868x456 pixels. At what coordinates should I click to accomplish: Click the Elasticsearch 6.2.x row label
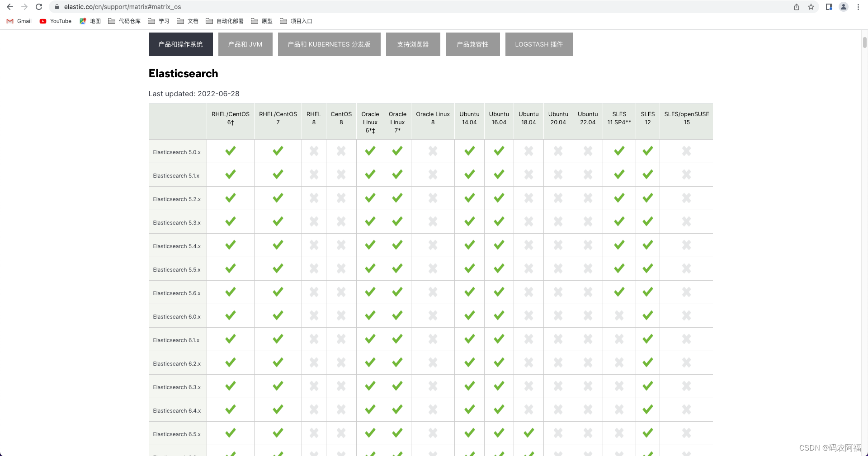click(x=177, y=364)
